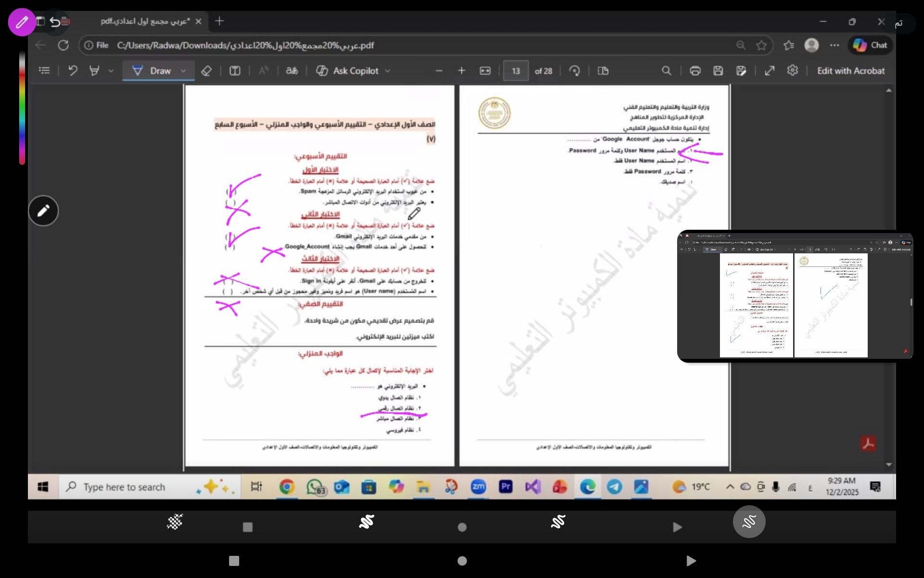Rotate the PDF page
Viewport: 924px width, 578px height.
point(575,71)
